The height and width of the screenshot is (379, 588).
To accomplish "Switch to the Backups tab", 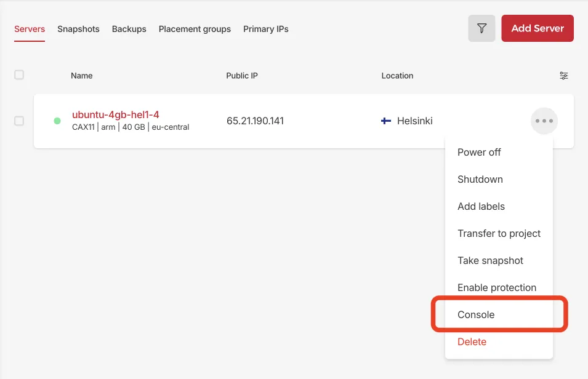I will click(129, 29).
